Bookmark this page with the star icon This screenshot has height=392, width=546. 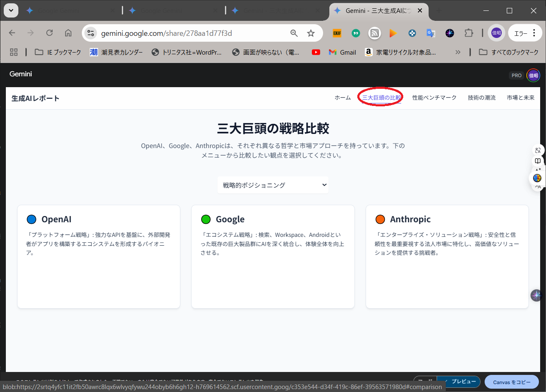click(311, 33)
